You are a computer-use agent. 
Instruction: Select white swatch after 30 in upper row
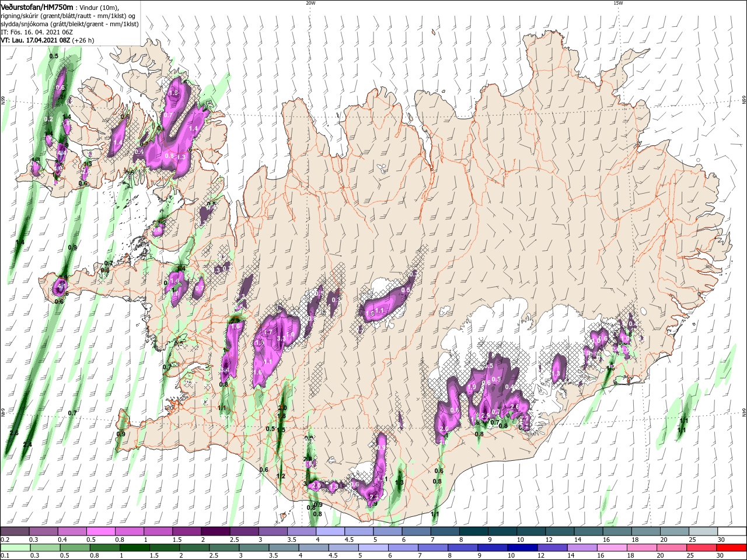(732, 531)
